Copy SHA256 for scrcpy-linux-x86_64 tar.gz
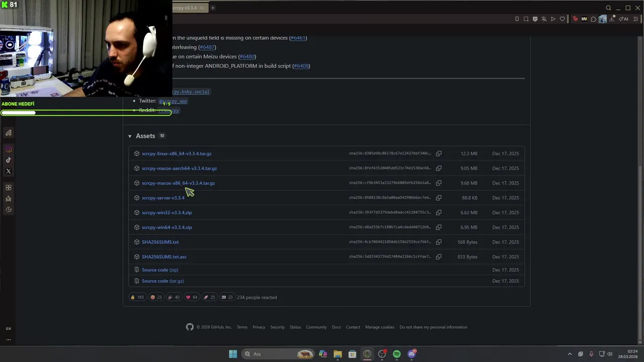Viewport: 644px width, 362px height. pos(439,153)
